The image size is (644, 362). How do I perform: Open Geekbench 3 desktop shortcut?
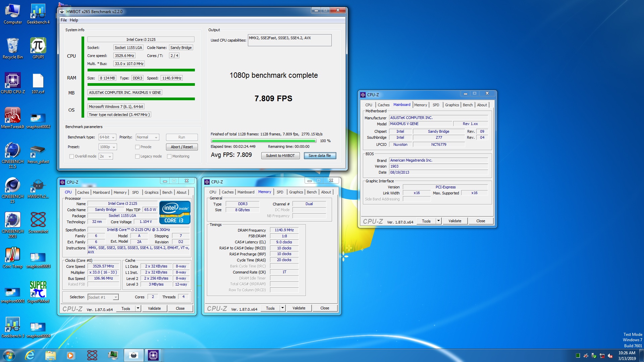[13, 327]
